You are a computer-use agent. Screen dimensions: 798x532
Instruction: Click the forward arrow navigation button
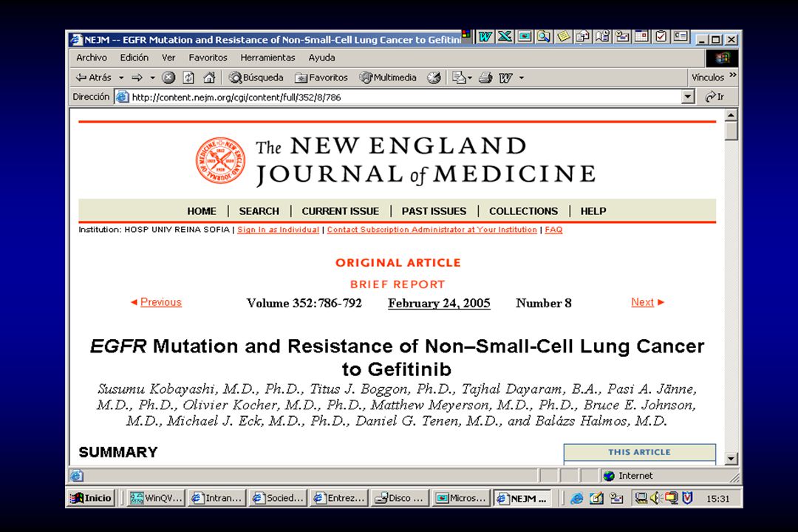pos(137,78)
